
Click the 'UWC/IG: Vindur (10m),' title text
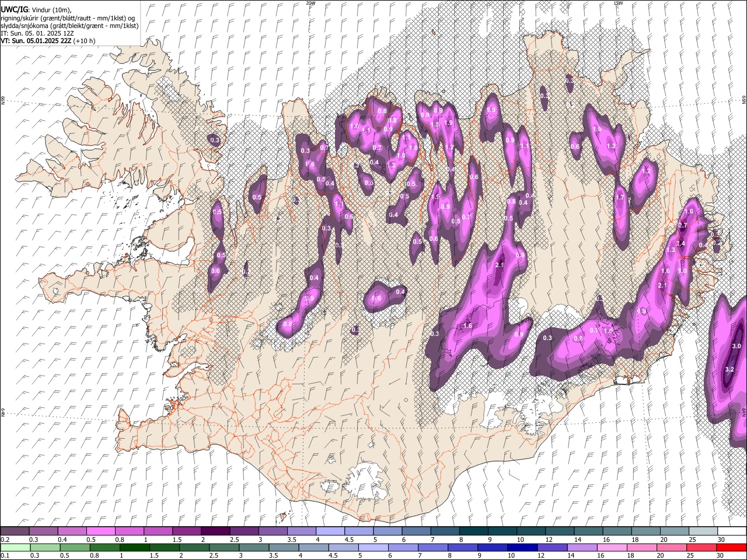coord(36,10)
